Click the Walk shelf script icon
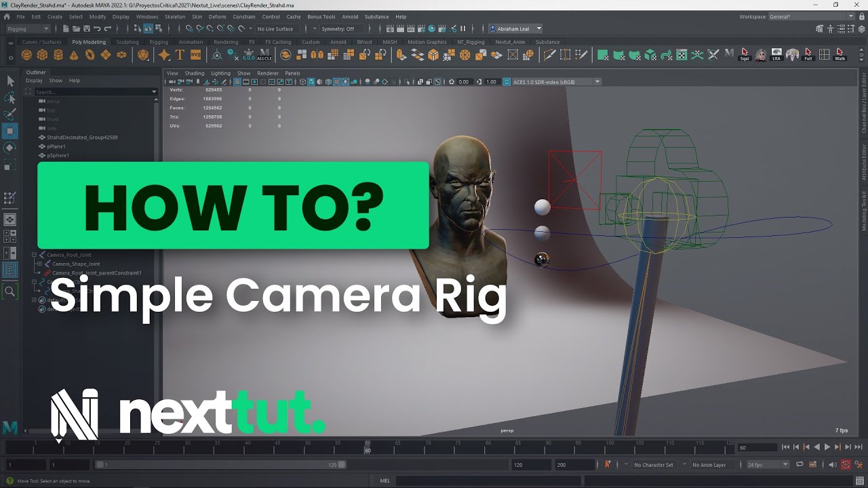 click(x=840, y=55)
